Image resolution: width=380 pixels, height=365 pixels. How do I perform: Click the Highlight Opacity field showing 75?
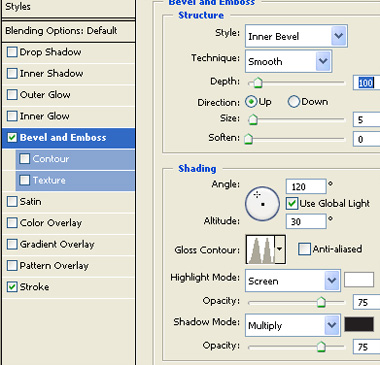[x=367, y=302]
